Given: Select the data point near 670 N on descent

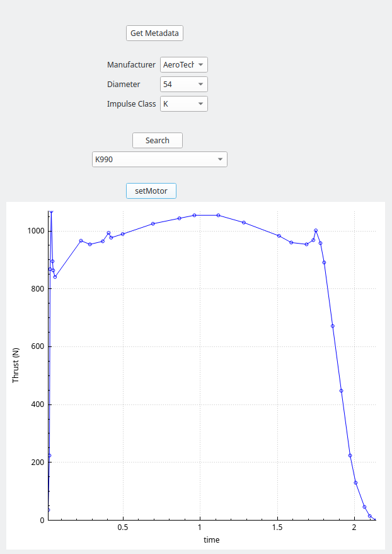Looking at the screenshot, I should tap(333, 326).
